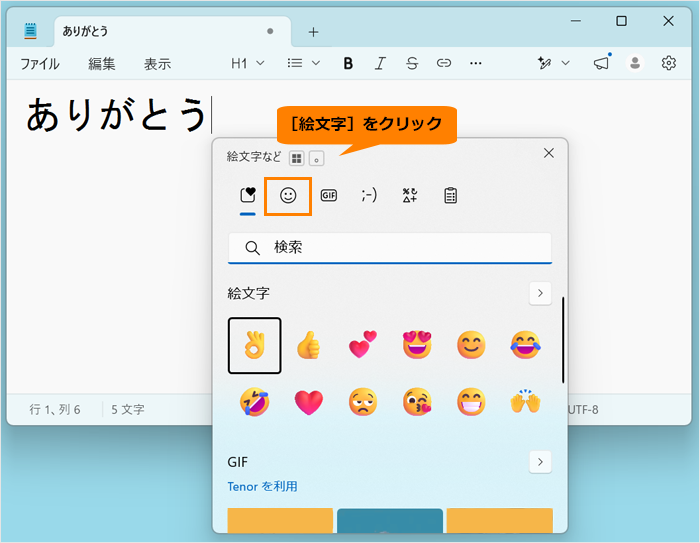Select the recently used favorites tab
The width and height of the screenshot is (700, 543).
[x=248, y=196]
